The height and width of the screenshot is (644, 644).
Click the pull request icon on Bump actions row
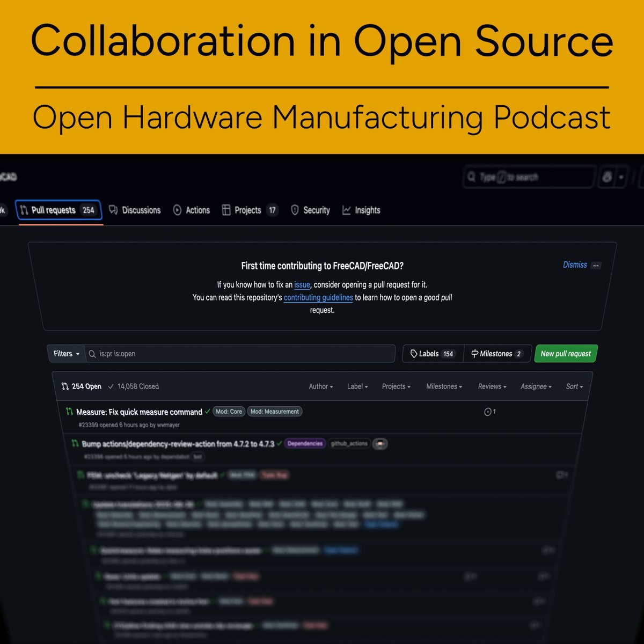[x=75, y=443]
